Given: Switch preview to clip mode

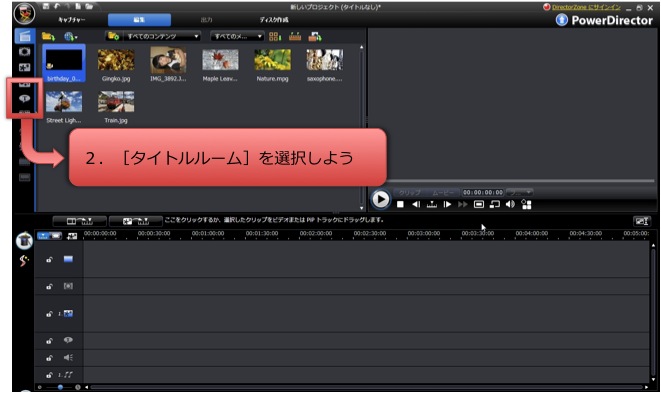Looking at the screenshot, I should coord(410,192).
